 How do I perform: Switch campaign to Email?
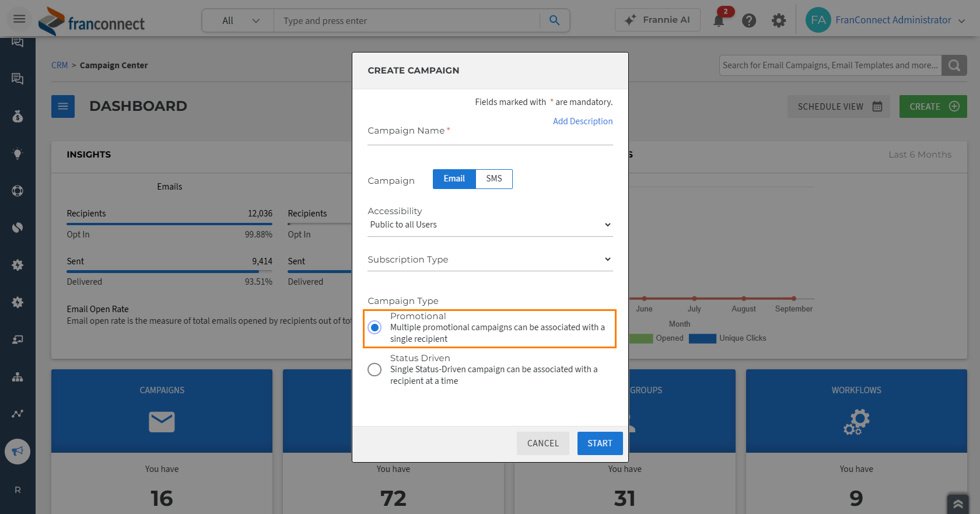click(x=454, y=179)
